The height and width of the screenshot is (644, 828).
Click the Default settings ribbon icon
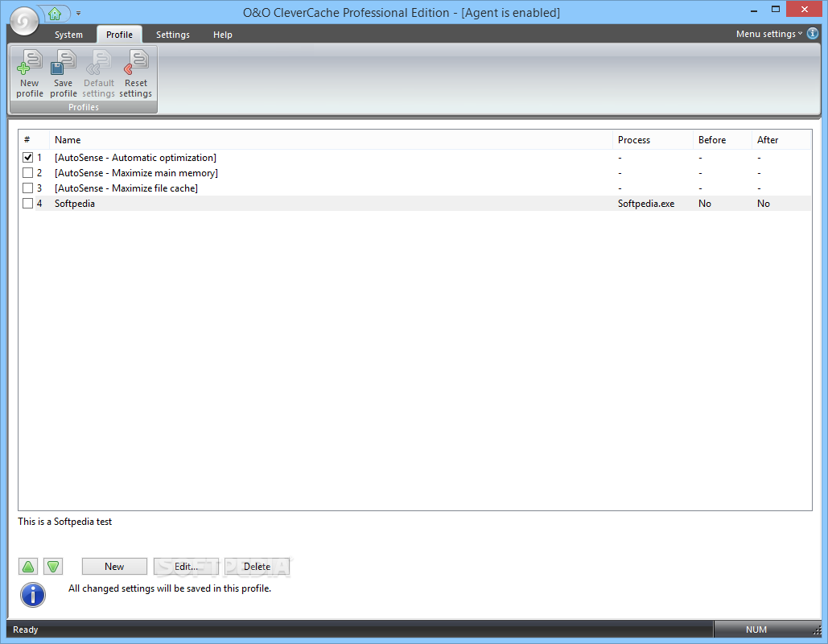coord(99,73)
